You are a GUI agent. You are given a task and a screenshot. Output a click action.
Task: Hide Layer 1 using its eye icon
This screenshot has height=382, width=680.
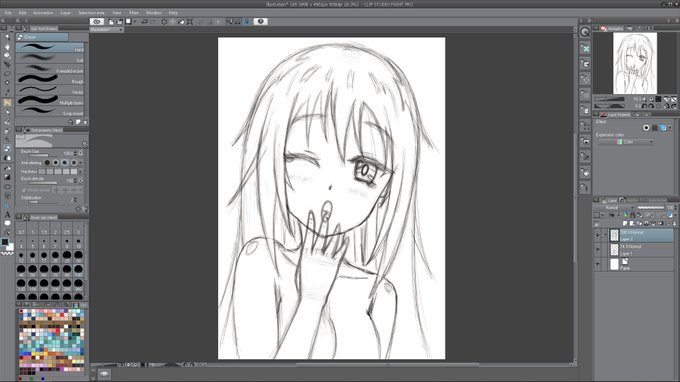click(597, 250)
